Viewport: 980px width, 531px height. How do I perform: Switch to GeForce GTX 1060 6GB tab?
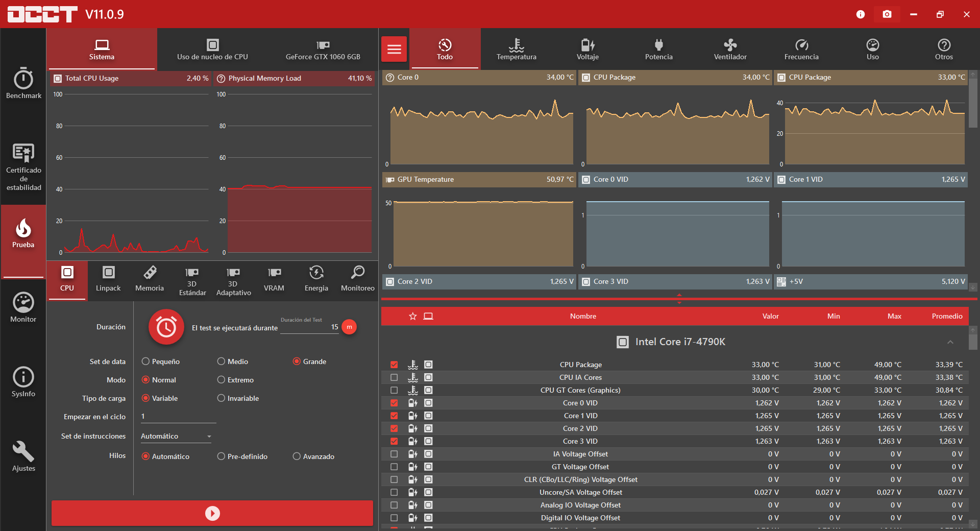(323, 49)
